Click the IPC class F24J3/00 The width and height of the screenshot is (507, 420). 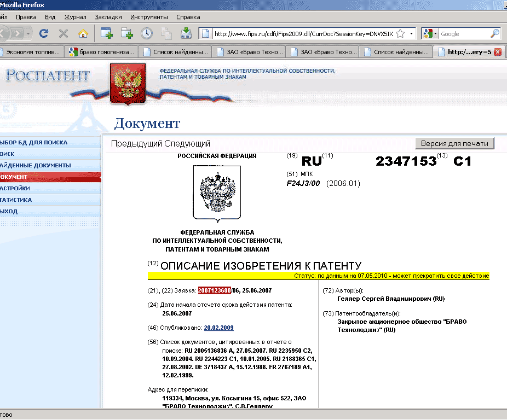303,184
